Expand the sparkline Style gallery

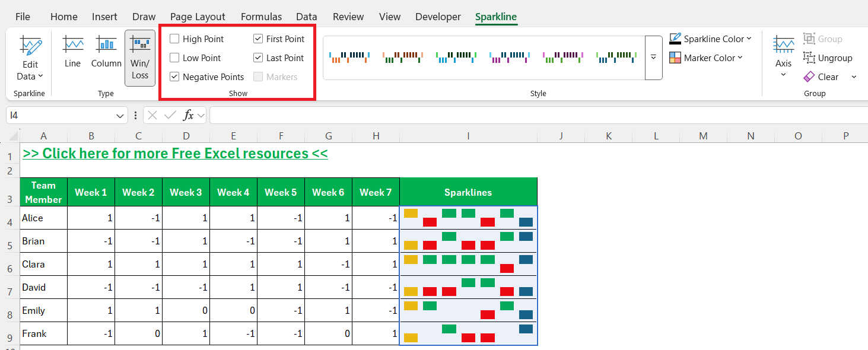tap(654, 58)
